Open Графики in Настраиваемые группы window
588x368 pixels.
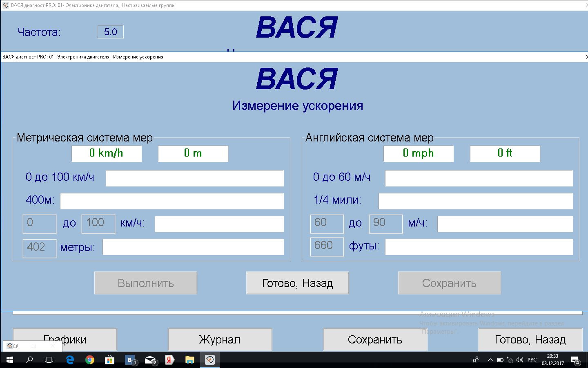65,339
